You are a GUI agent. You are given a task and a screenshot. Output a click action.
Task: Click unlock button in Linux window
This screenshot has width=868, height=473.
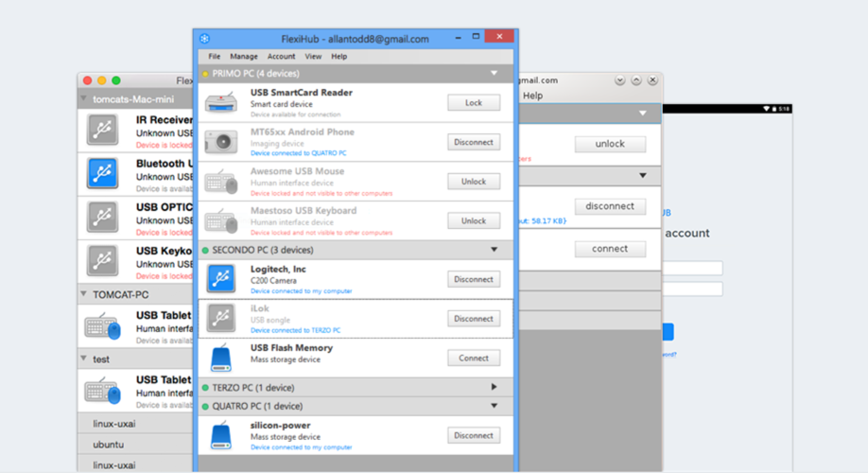click(610, 144)
